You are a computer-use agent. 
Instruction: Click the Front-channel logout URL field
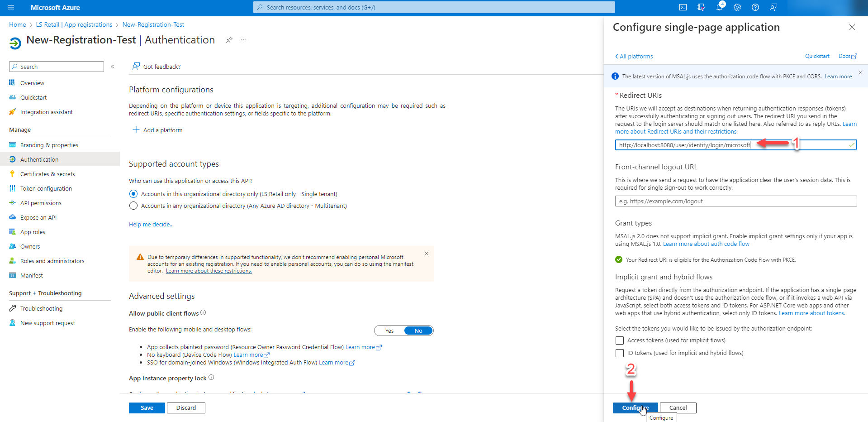[735, 201]
